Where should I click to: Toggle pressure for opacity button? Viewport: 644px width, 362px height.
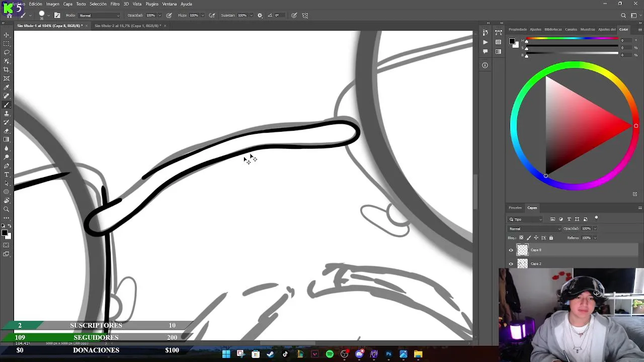pos(169,15)
